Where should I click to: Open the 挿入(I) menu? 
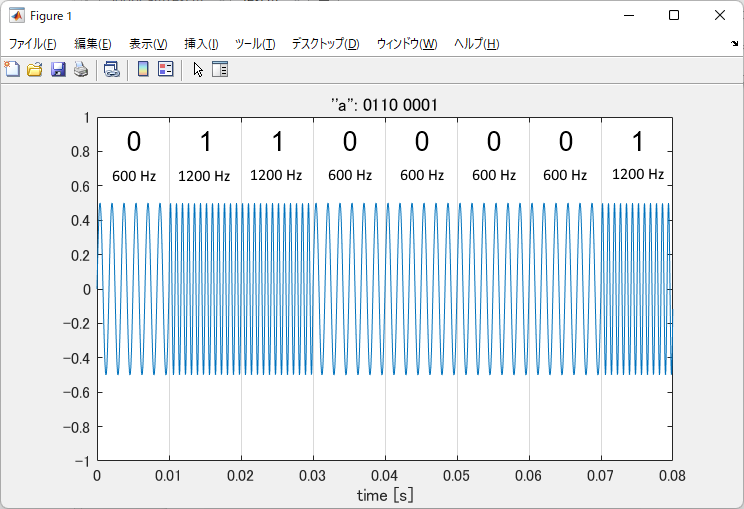pyautogui.click(x=201, y=44)
